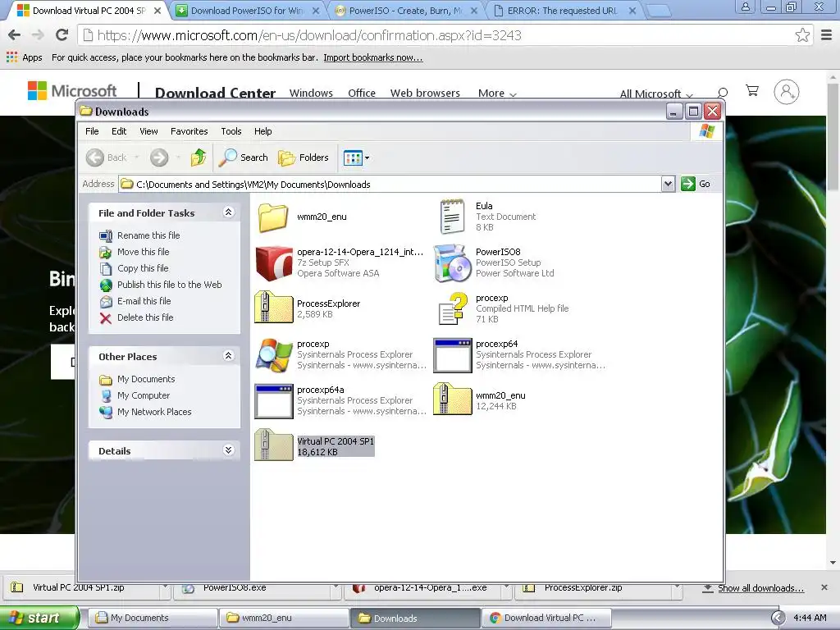
Task: Switch to My Documents taskbar button
Action: tap(153, 619)
